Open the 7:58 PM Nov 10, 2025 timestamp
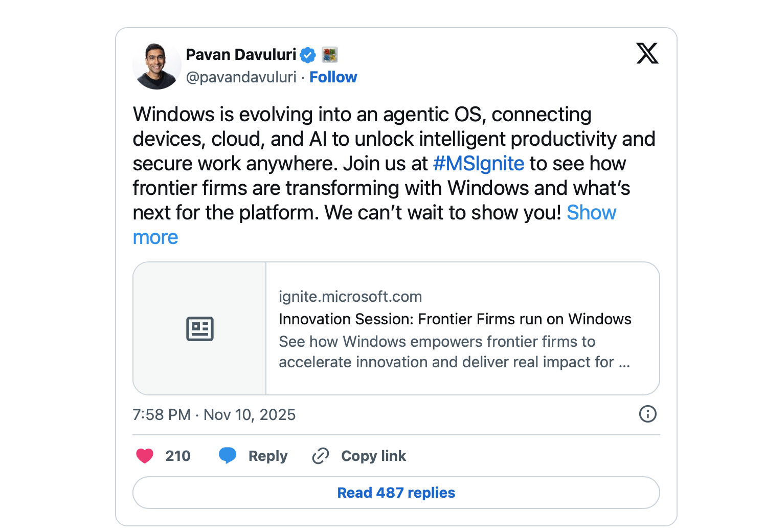765x532 pixels. click(214, 415)
